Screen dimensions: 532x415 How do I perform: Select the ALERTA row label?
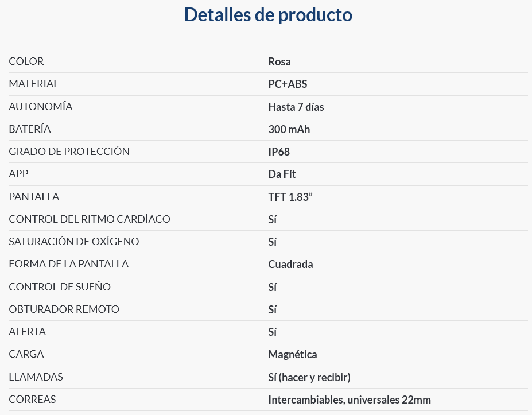point(28,332)
